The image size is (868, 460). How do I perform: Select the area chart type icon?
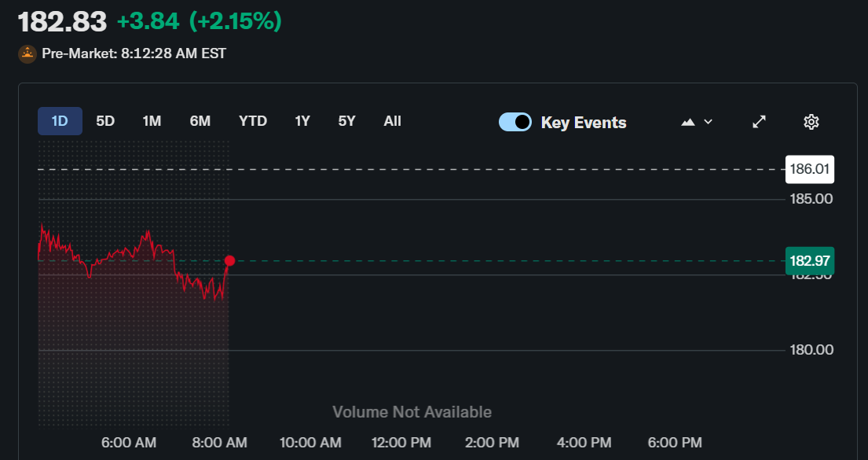click(687, 122)
